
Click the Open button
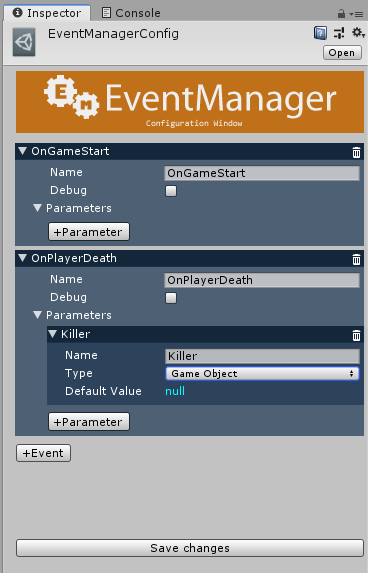coord(342,53)
